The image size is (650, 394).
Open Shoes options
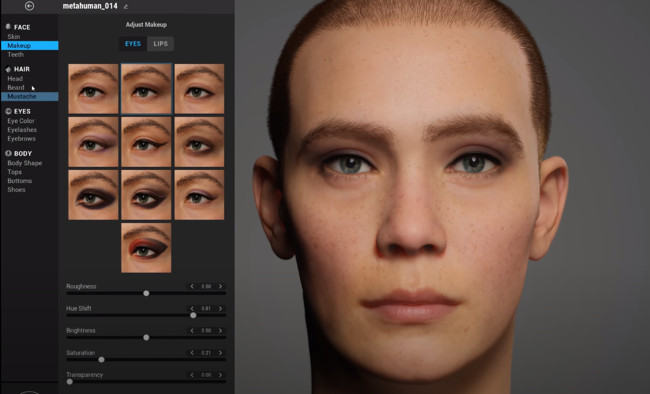tap(16, 190)
